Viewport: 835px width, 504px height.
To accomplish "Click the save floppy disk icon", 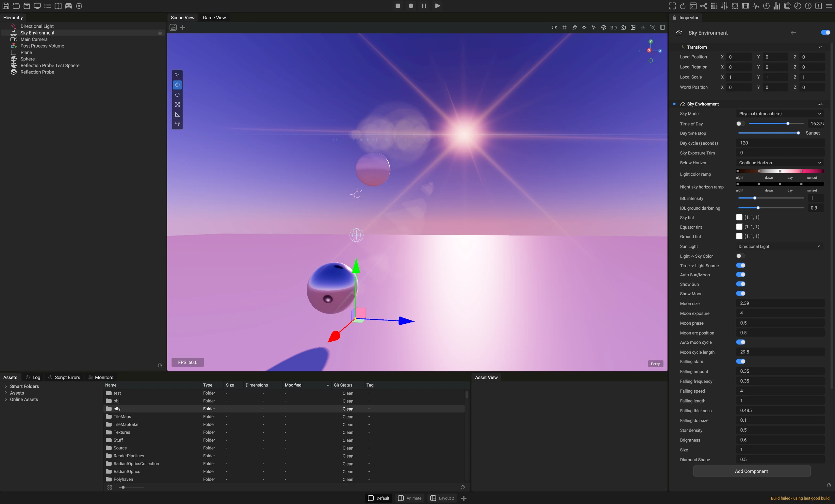I will tap(6, 6).
